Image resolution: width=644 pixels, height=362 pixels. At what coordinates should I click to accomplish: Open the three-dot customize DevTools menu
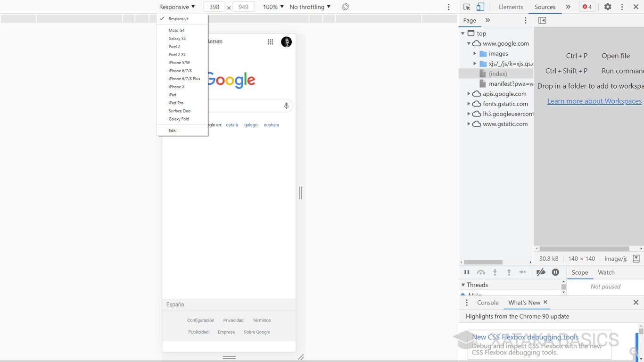point(622,7)
